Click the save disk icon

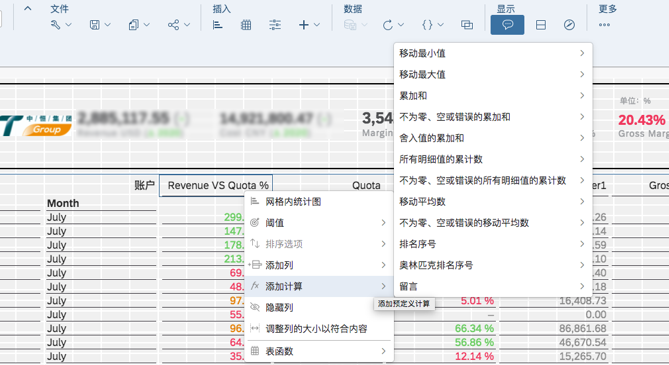pyautogui.click(x=94, y=25)
